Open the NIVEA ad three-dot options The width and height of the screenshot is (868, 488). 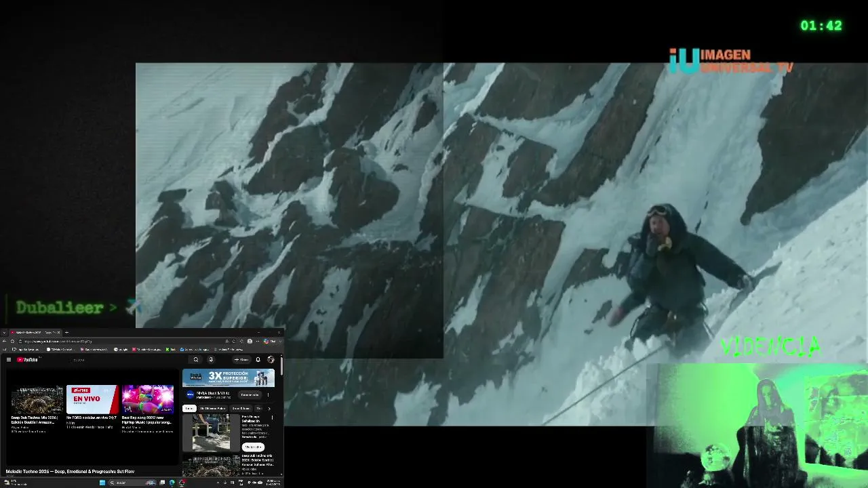coord(268,394)
